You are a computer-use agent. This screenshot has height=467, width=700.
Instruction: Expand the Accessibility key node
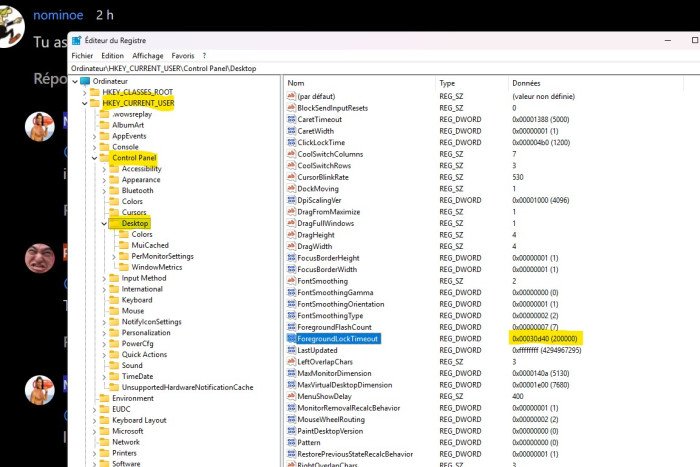tap(104, 169)
